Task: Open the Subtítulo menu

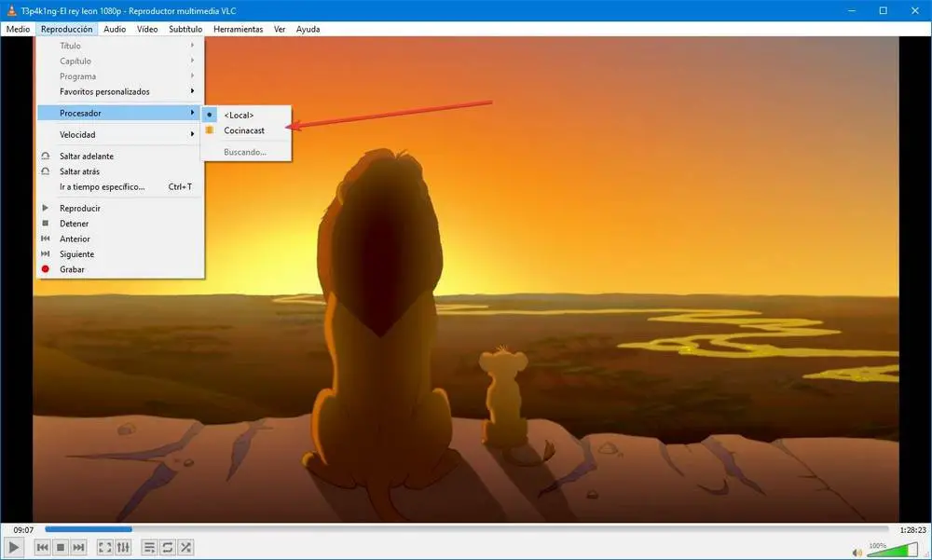Action: (x=185, y=29)
